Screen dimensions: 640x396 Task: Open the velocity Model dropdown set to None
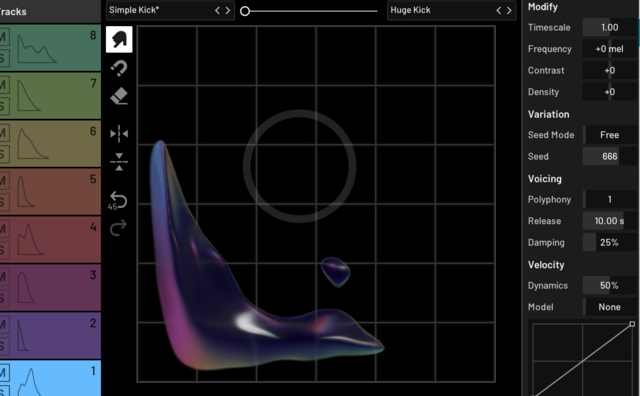coord(609,307)
